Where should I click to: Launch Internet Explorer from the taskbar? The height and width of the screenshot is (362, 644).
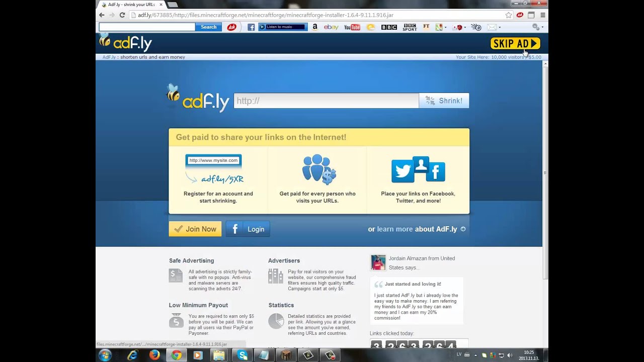pyautogui.click(x=132, y=355)
